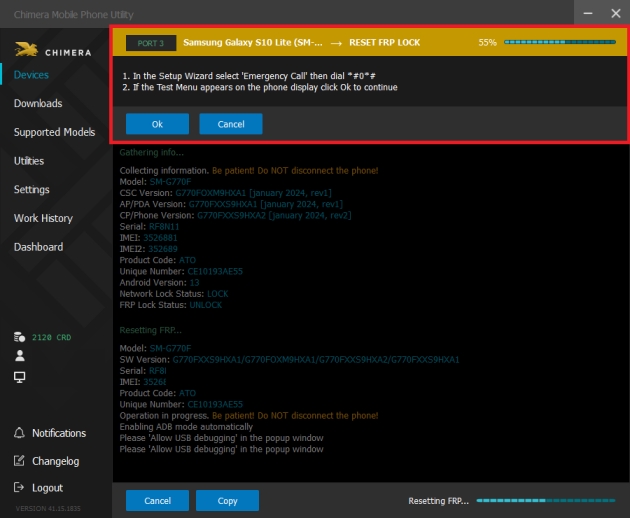The image size is (630, 518).
Task: Select Serial value RF8N11
Action: coord(164,227)
